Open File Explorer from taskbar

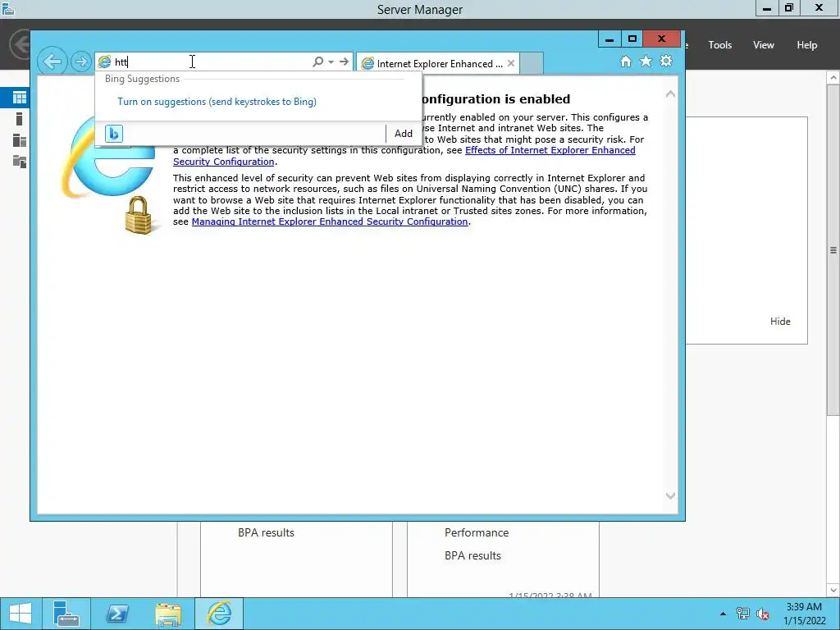pos(167,614)
